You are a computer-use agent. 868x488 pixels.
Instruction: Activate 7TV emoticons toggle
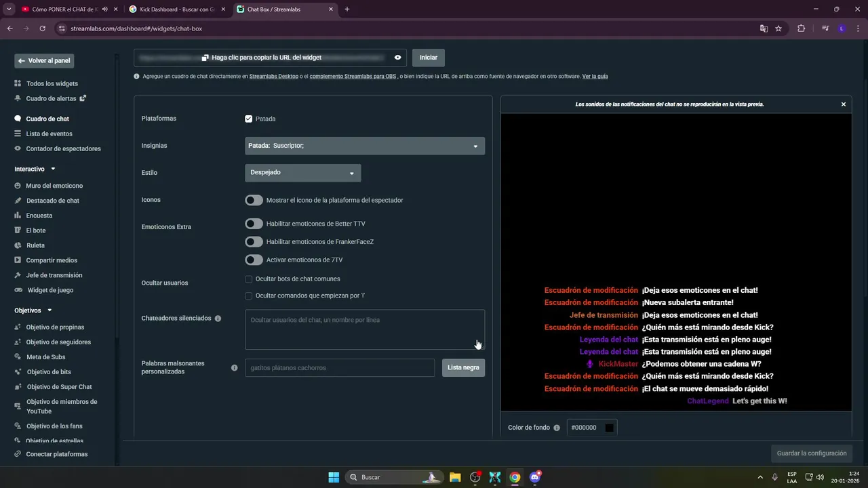[x=254, y=260]
